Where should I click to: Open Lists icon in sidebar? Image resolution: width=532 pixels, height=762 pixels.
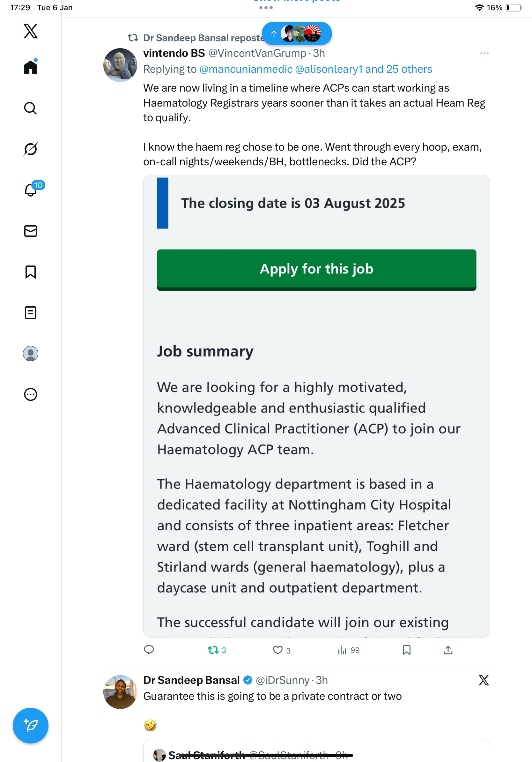click(31, 313)
